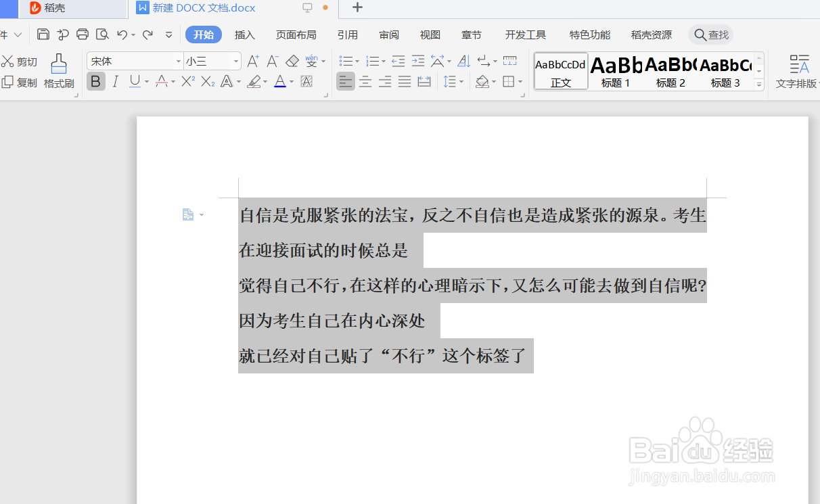Select the Decrease Font Size icon
This screenshot has height=504, width=820.
(272, 60)
